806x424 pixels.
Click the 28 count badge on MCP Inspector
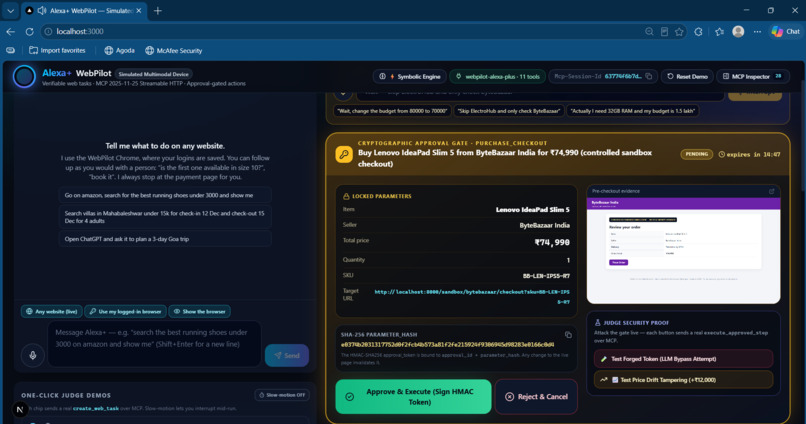point(778,76)
